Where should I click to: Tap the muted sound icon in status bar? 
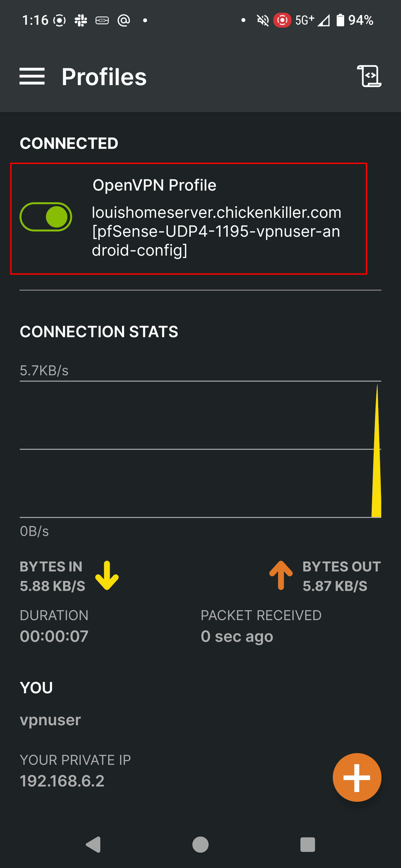click(x=263, y=21)
